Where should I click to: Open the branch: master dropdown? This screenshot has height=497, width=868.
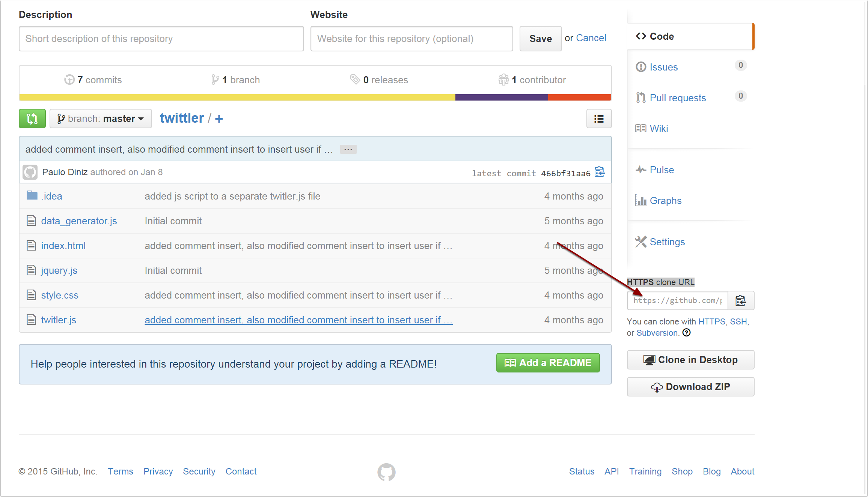pos(101,119)
